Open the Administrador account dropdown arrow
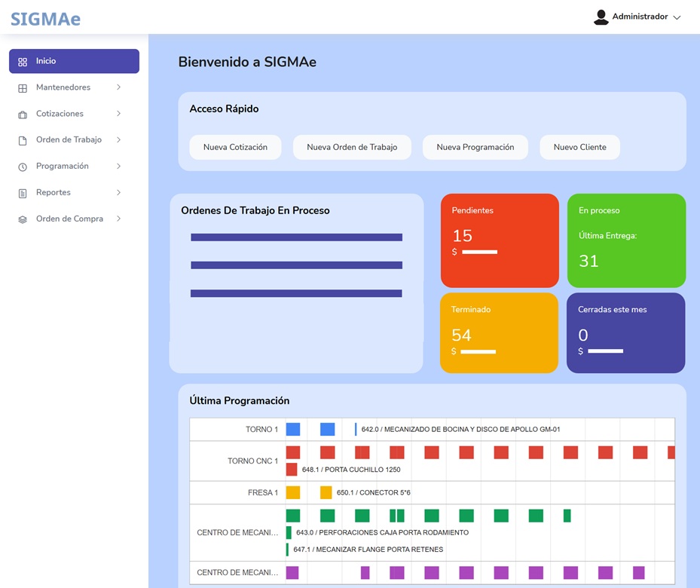Image resolution: width=700 pixels, height=588 pixels. coord(677,17)
